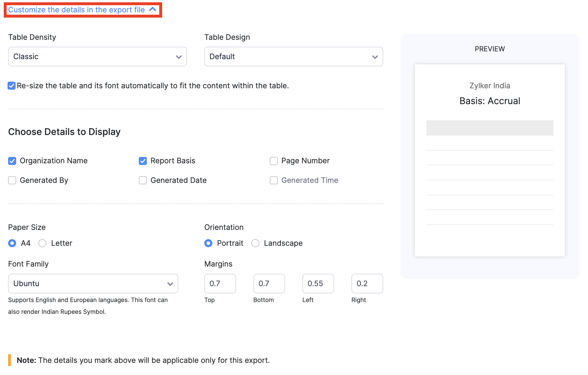Disable auto re-size of table and font
Image resolution: width=588 pixels, height=375 pixels.
point(12,85)
